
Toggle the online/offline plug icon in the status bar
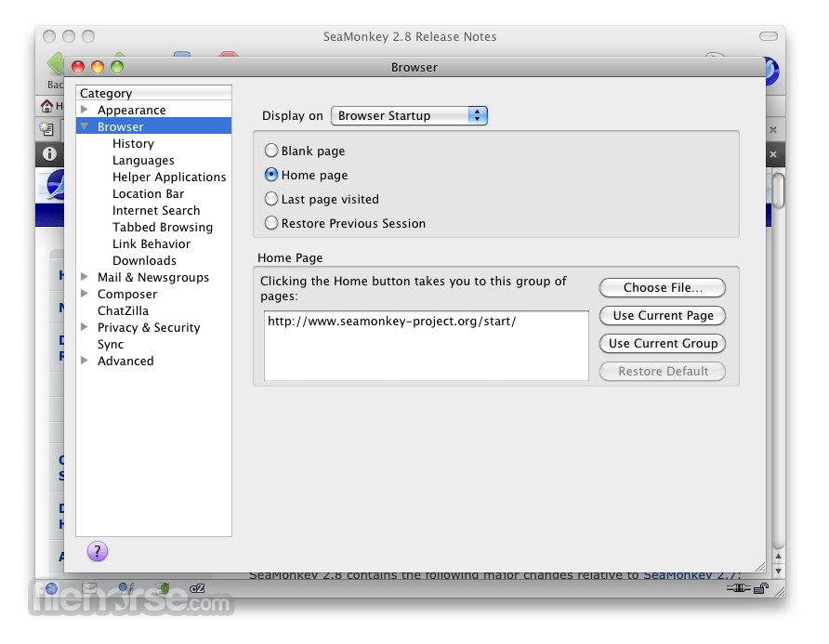coord(738,588)
